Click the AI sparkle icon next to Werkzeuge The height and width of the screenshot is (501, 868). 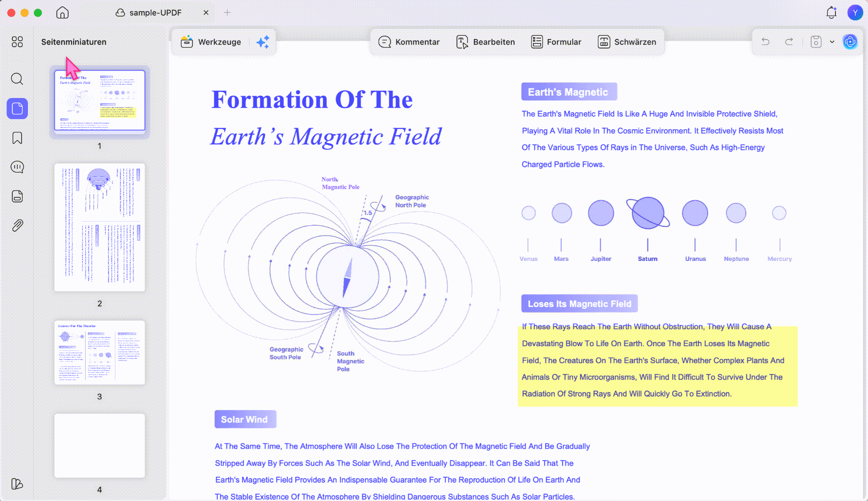[263, 42]
